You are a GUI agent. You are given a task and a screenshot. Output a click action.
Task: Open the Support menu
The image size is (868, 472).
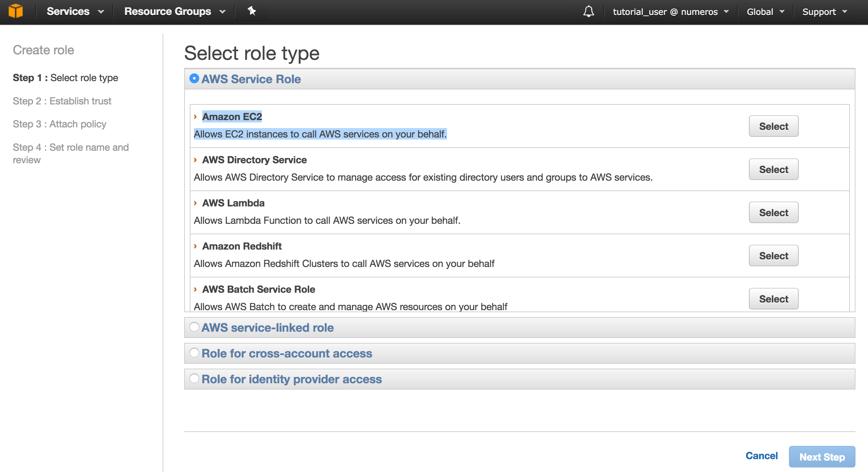[x=824, y=12]
